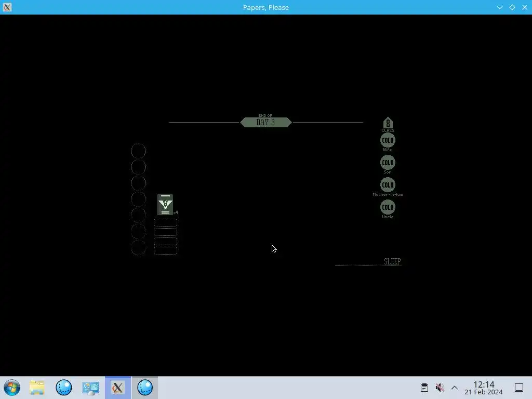Click the Son COLD status icon

(x=388, y=163)
